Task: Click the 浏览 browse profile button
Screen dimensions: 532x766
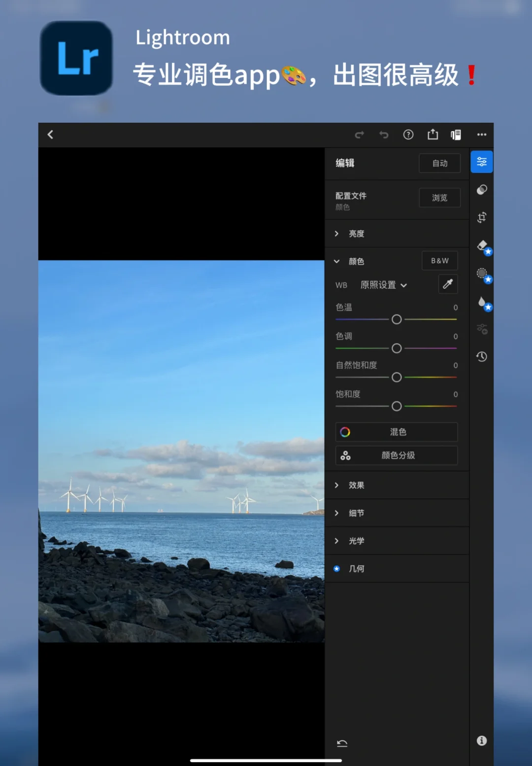Action: click(x=440, y=198)
